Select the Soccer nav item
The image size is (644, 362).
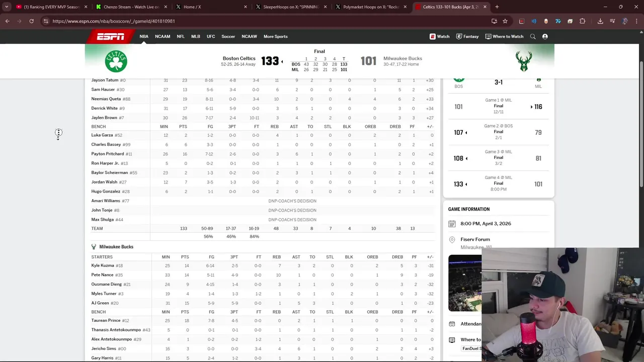(x=228, y=36)
